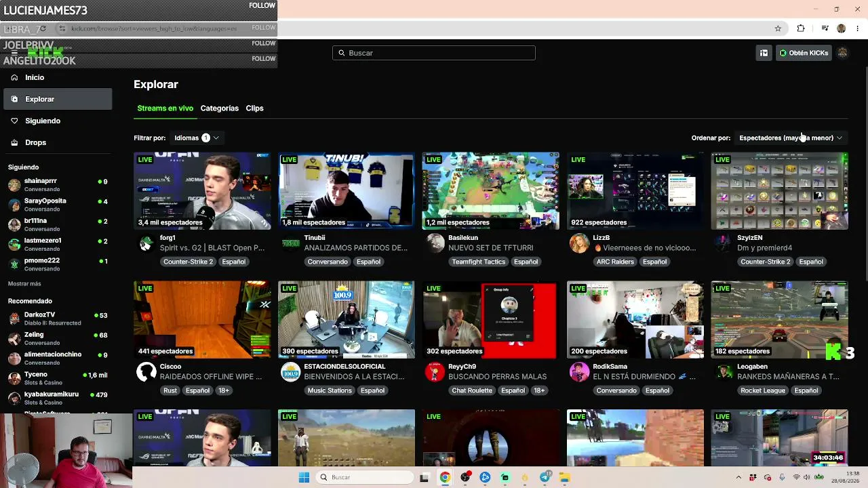Click ReyyCh9 channel avatar
868x488 pixels.
pos(435,372)
